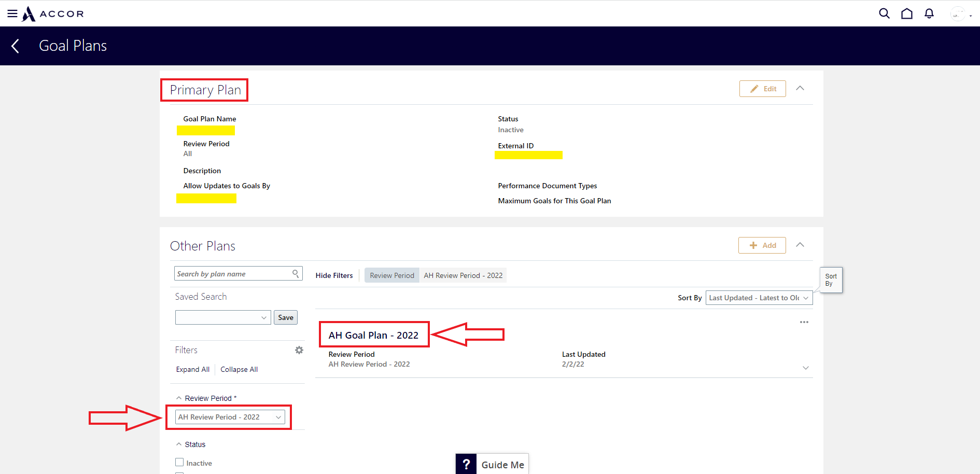Image resolution: width=980 pixels, height=474 pixels.
Task: Click Collapse All filters
Action: tap(239, 369)
